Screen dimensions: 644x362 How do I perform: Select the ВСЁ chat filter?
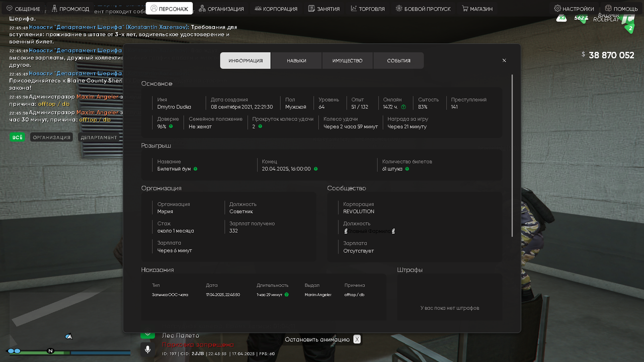point(17,137)
